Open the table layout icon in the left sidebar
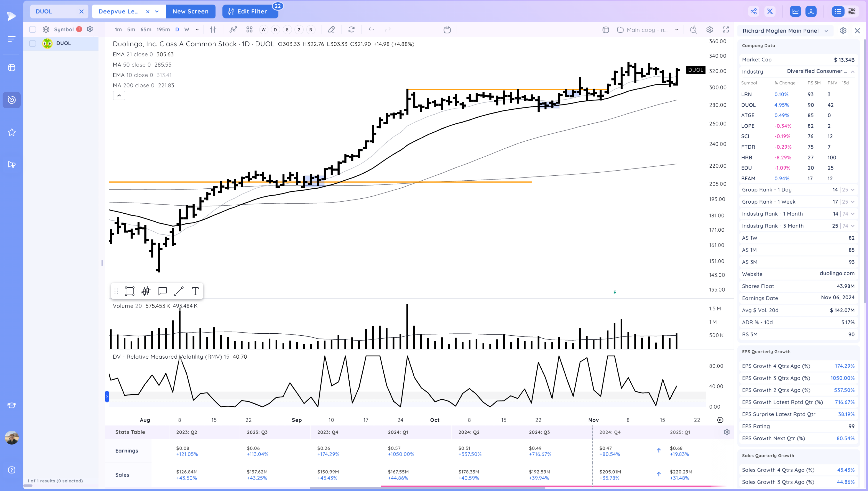The image size is (868, 491). (x=12, y=68)
